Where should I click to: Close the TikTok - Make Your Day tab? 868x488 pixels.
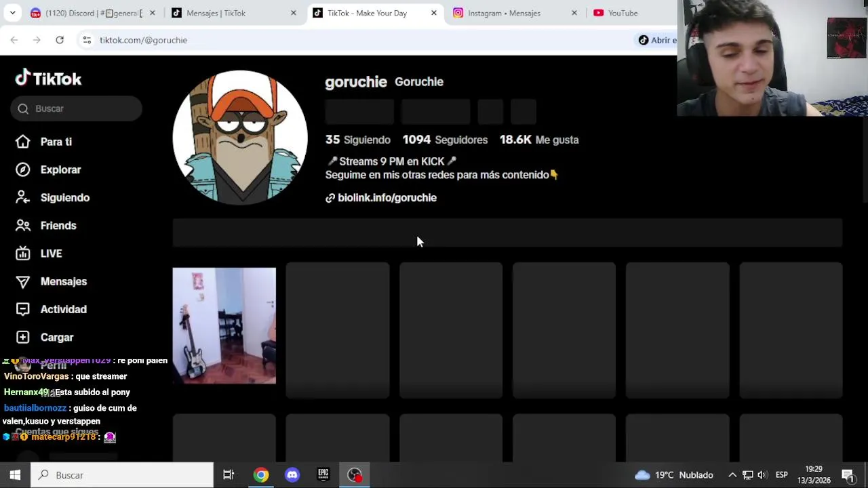pos(434,13)
